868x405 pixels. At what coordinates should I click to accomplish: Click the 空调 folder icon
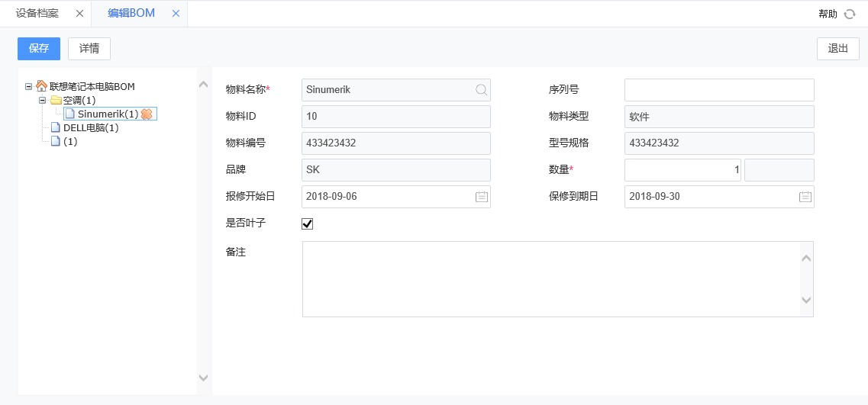(56, 100)
